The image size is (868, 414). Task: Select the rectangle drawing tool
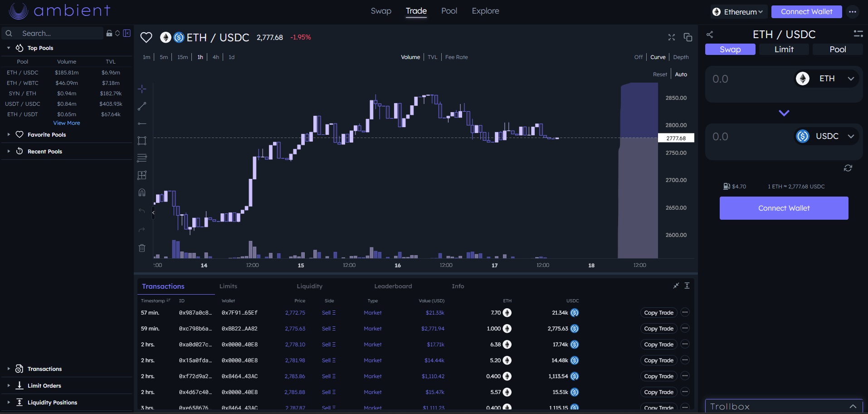(142, 141)
